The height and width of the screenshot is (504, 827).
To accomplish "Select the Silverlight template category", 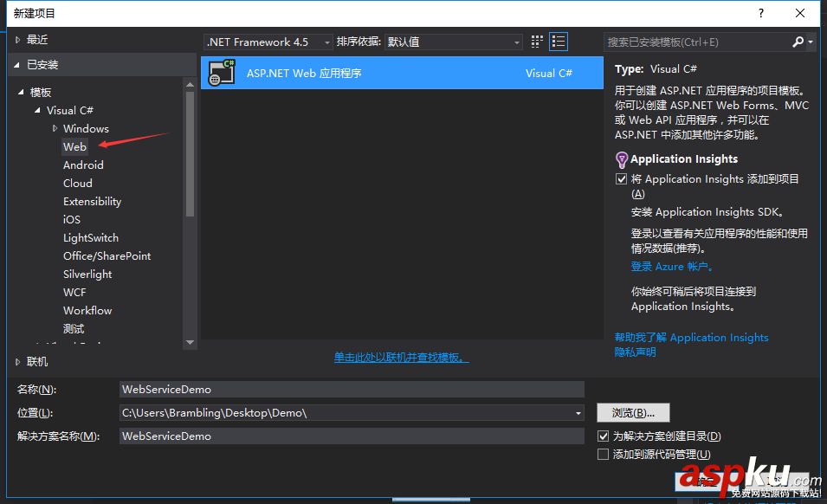I will pyautogui.click(x=87, y=275).
